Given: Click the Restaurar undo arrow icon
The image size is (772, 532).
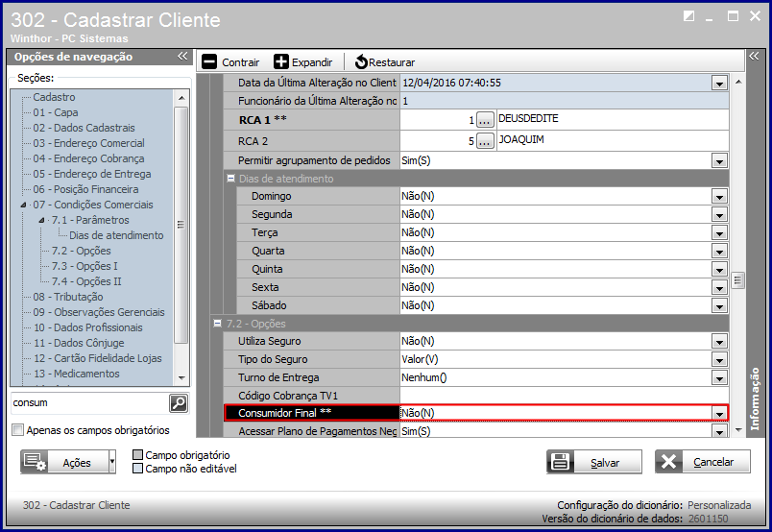Looking at the screenshot, I should click(x=361, y=62).
